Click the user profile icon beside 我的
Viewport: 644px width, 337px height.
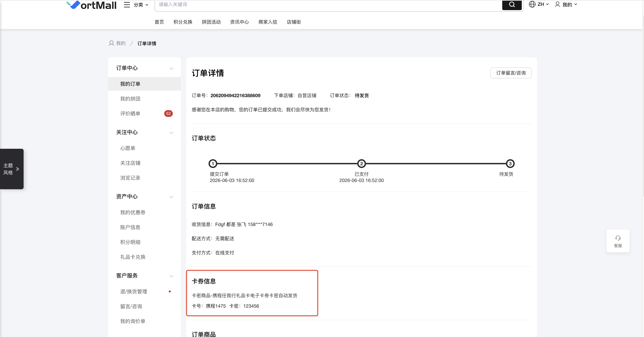click(557, 4)
